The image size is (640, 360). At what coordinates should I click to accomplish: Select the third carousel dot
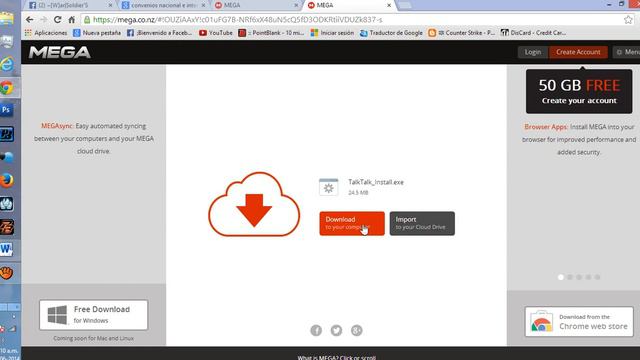tap(579, 277)
